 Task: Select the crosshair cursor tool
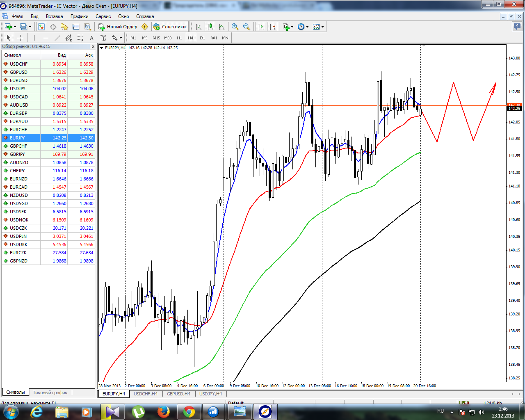point(20,38)
